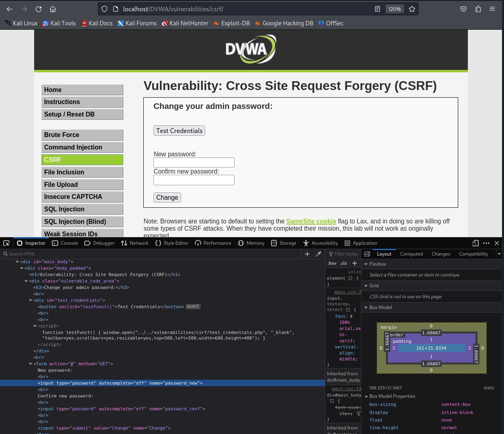504x434 pixels.
Task: Collapse the Flexbox section
Action: tap(366, 264)
